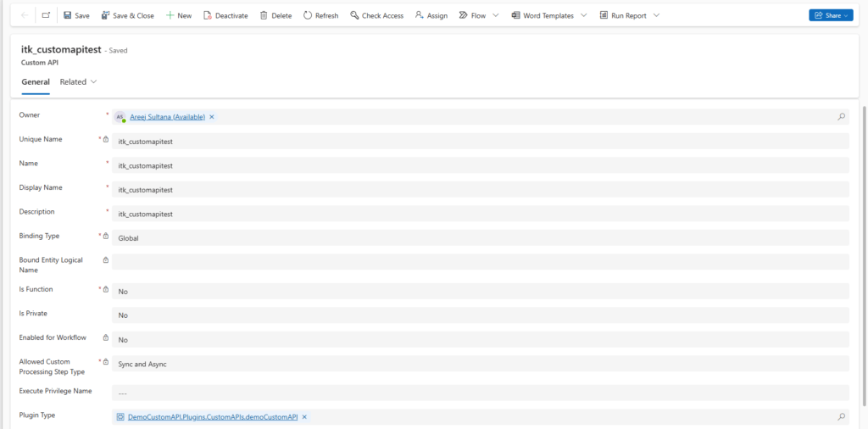Expand the Run Report dropdown

[x=656, y=15]
